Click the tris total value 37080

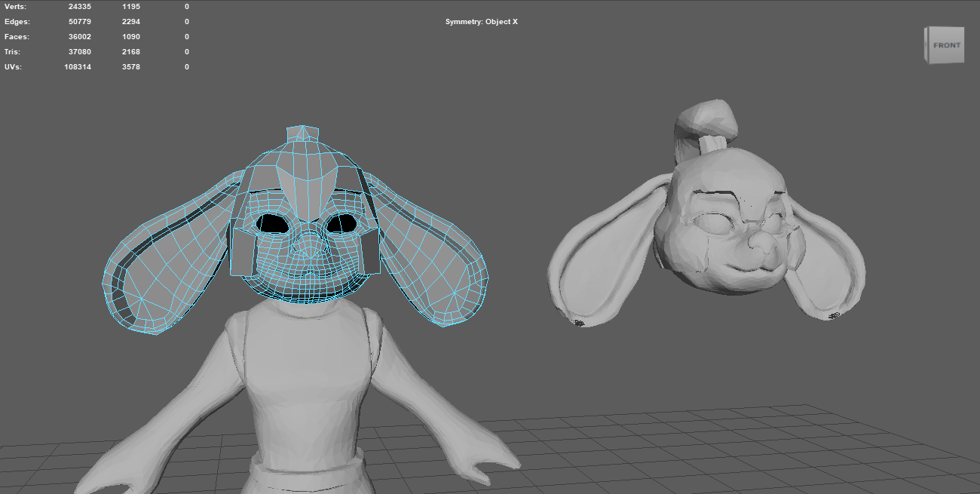click(79, 52)
